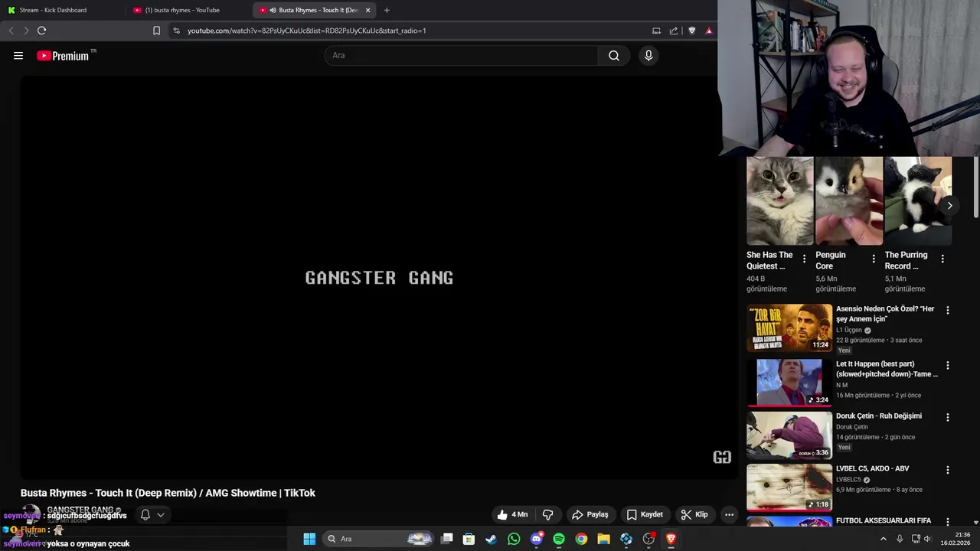The image size is (980, 551).
Task: Click the YouTube Ara search field
Action: [461, 55]
